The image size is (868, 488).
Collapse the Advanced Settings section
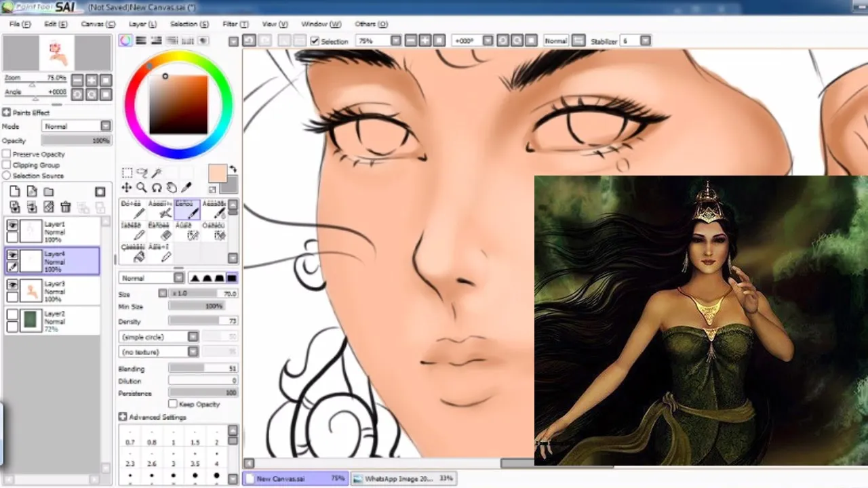point(123,417)
